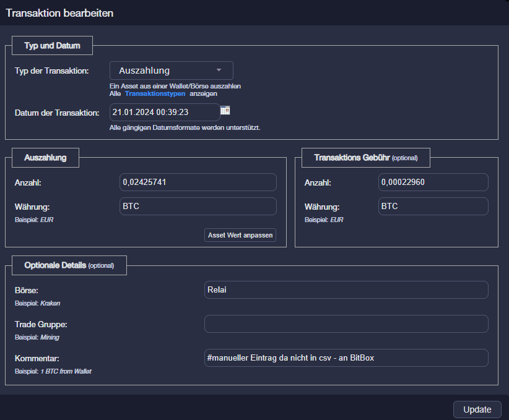Click the empty Trade Gruppe field
The image size is (509, 420).
(x=346, y=324)
